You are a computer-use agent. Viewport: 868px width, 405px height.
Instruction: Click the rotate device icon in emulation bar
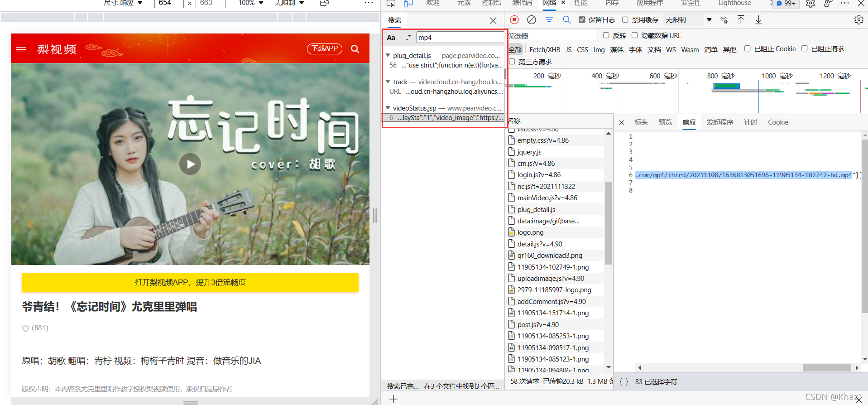click(324, 3)
